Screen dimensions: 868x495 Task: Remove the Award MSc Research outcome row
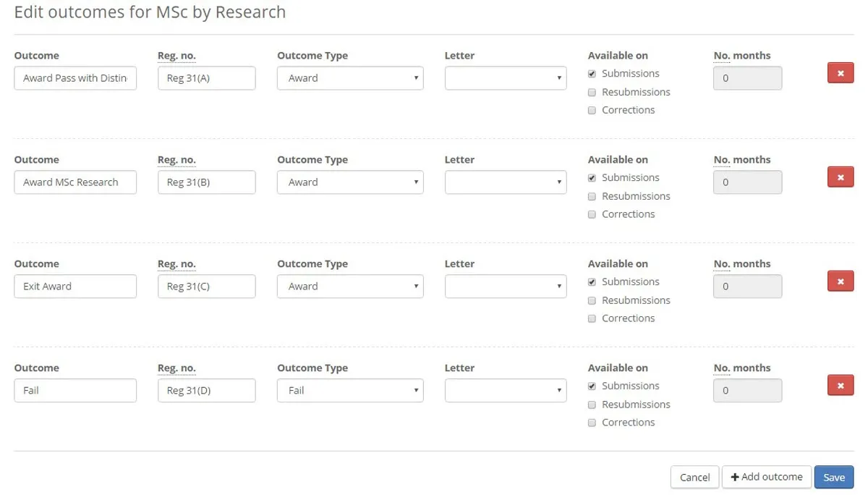point(840,177)
